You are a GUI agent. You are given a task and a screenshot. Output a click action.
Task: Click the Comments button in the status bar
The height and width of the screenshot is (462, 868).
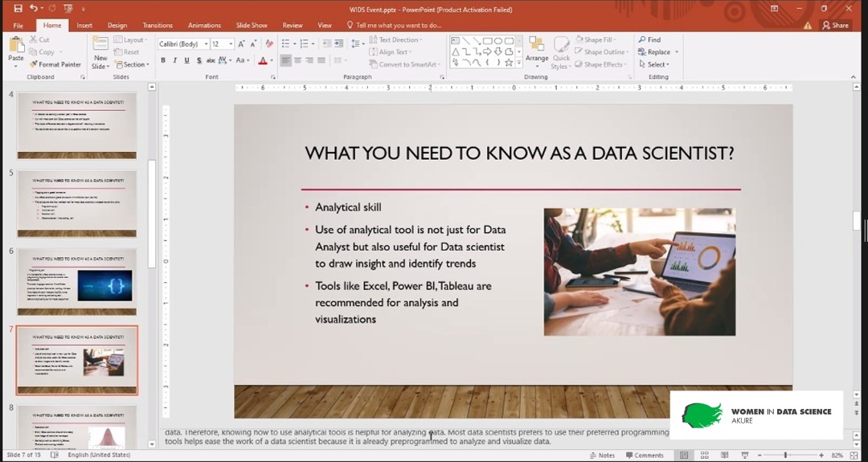click(645, 456)
